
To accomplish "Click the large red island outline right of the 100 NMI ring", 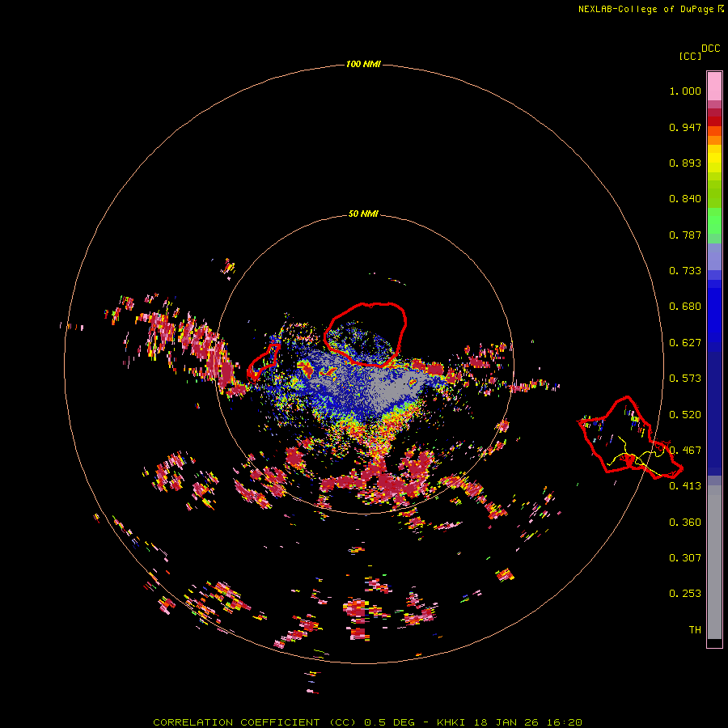I will click(629, 438).
